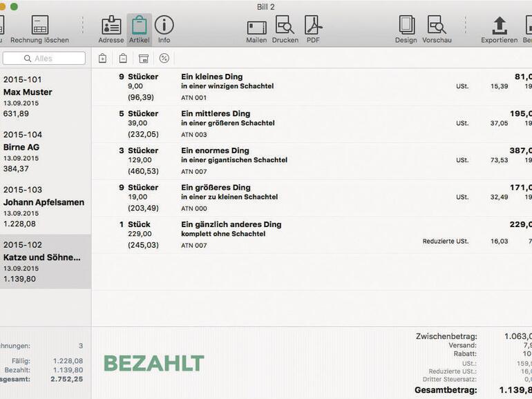Screen dimensions: 532x399
Task: Select invoice 2015-101 Max Muster
Action: click(46, 96)
